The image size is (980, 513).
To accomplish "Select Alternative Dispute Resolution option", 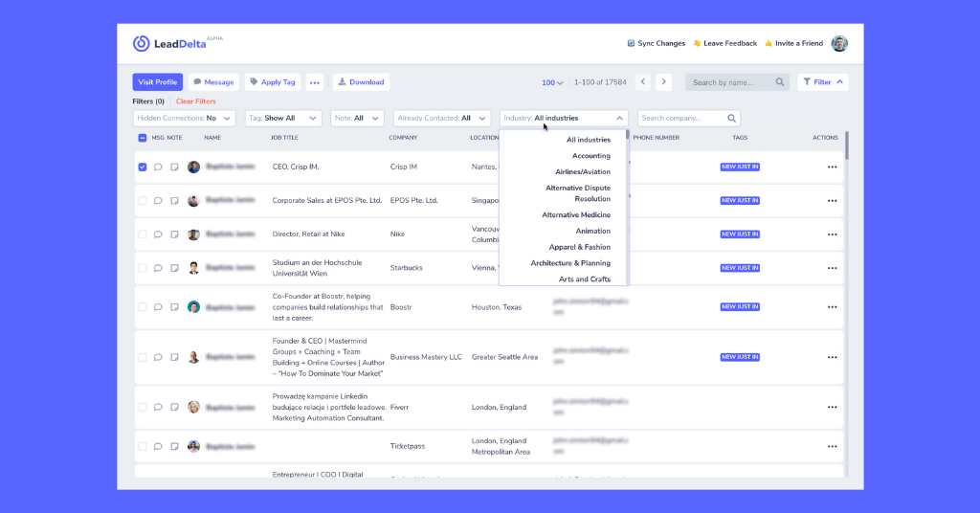I will [578, 193].
